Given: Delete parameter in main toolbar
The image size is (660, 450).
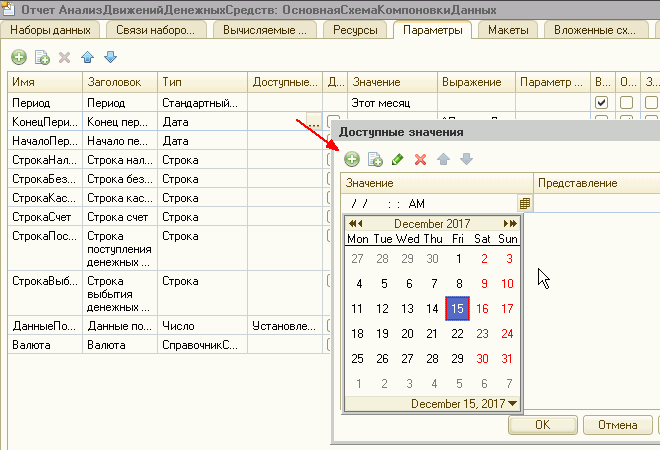Looking at the screenshot, I should point(64,57).
